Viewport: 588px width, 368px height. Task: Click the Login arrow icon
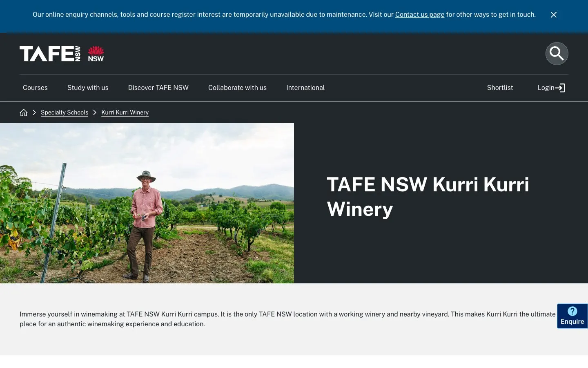(561, 88)
